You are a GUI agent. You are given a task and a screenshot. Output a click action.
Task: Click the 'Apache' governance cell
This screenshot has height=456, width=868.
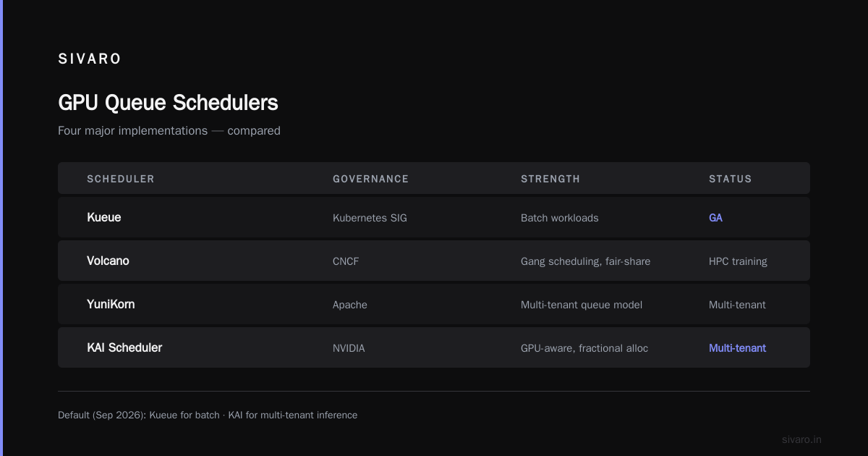tap(350, 305)
